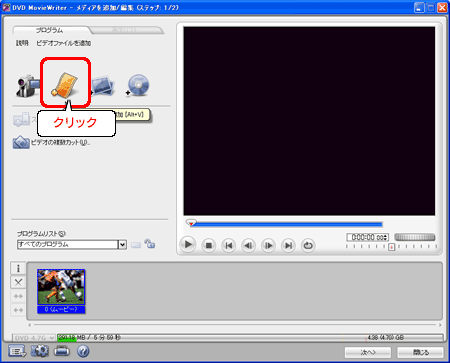Open the project settings list icon dropdown
The image size is (450, 363).
point(17,351)
